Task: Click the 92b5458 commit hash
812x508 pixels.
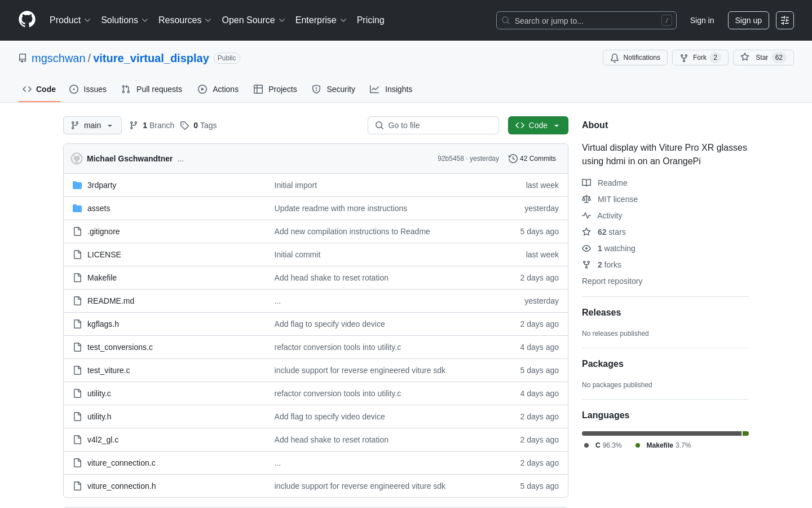Action: tap(451, 159)
